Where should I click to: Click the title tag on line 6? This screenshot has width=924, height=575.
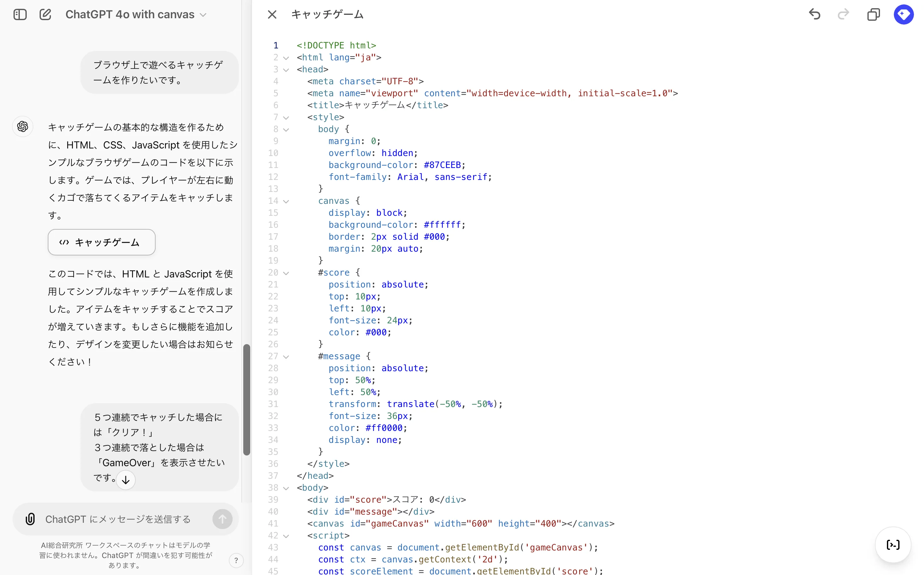tap(378, 105)
